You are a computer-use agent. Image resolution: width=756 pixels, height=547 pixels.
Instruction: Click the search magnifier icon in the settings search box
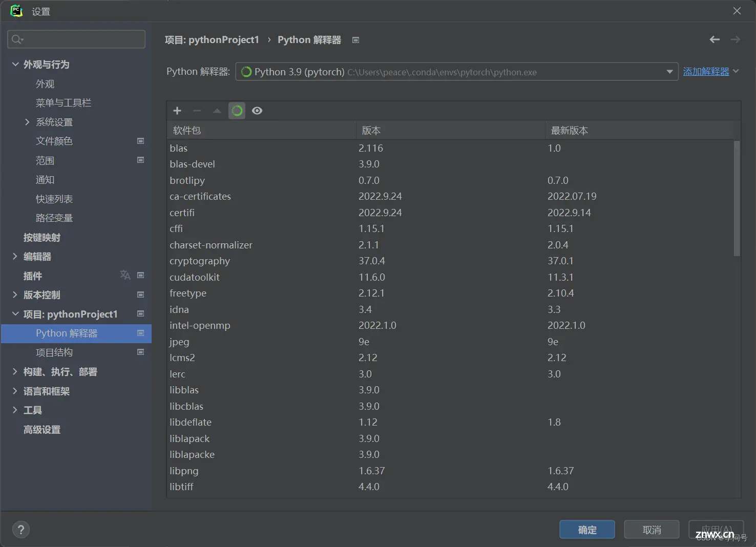coord(17,39)
